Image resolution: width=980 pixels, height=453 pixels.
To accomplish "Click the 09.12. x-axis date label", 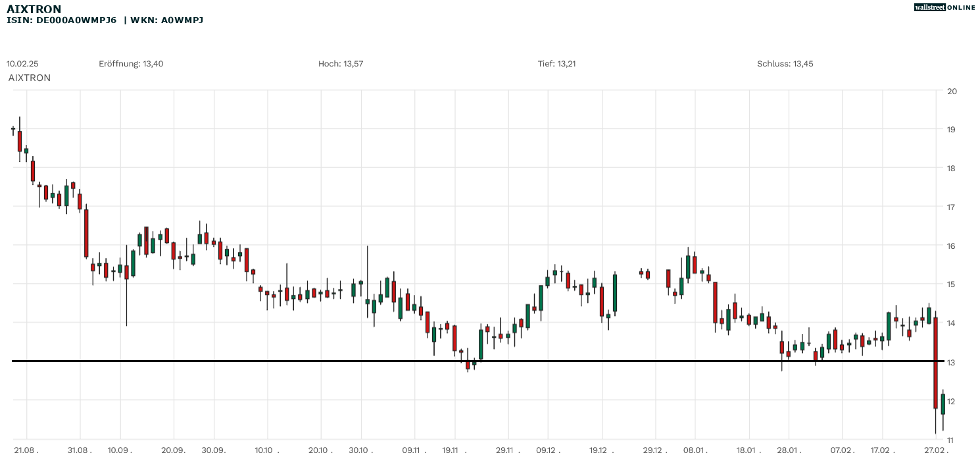I will click(547, 450).
